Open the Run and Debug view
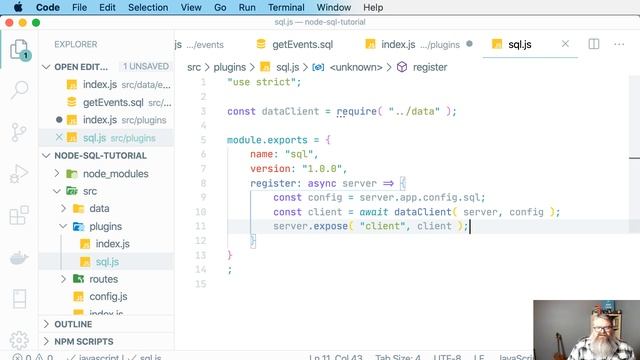Image resolution: width=640 pixels, height=360 pixels. (x=19, y=173)
